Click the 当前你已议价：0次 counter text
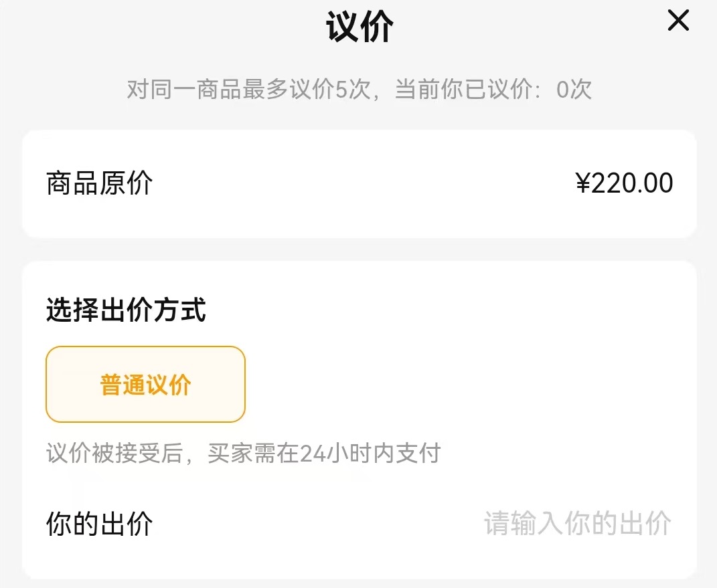Image resolution: width=717 pixels, height=588 pixels. (493, 89)
